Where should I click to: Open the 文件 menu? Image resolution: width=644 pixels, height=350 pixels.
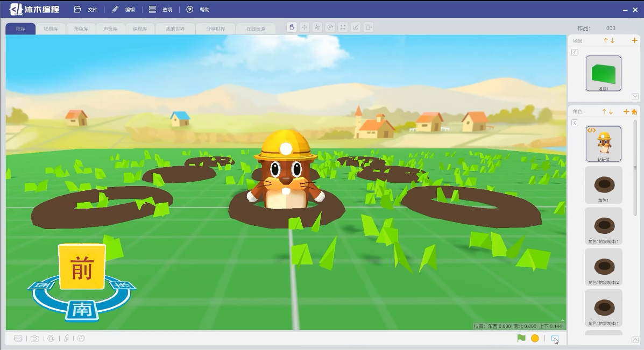[86, 10]
